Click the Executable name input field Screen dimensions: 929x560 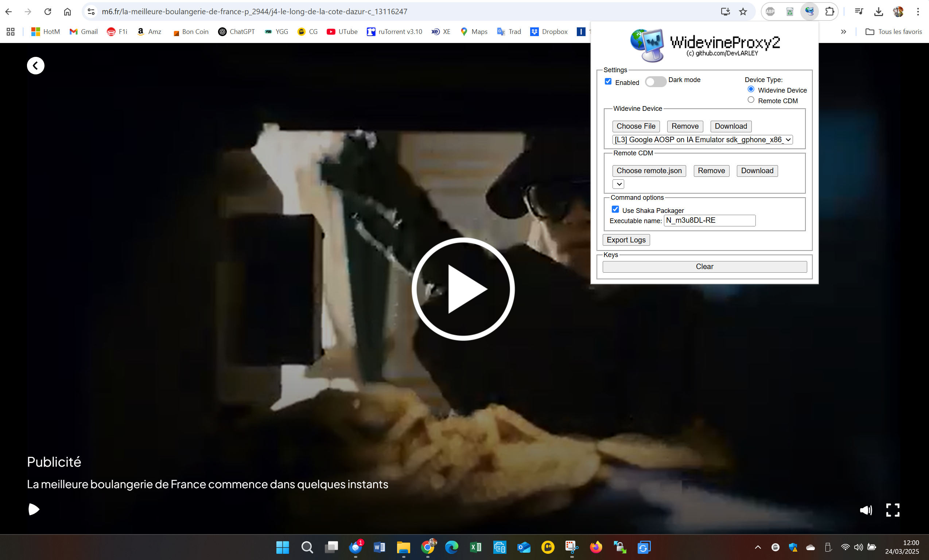(x=710, y=220)
